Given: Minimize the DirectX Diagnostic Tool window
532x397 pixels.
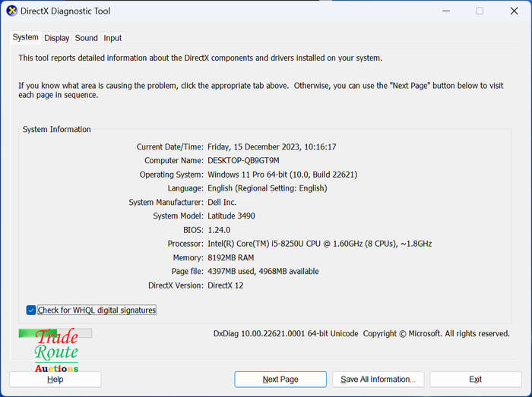Looking at the screenshot, I should point(446,11).
